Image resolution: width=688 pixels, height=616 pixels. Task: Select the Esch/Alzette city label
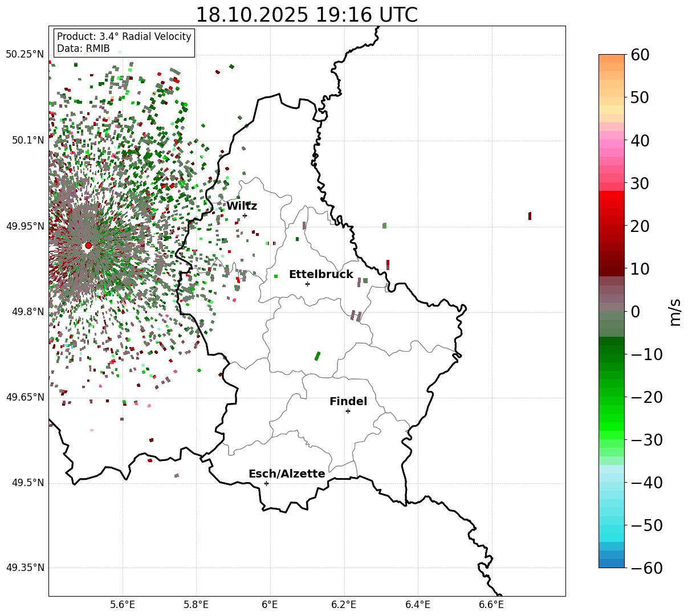287,474
